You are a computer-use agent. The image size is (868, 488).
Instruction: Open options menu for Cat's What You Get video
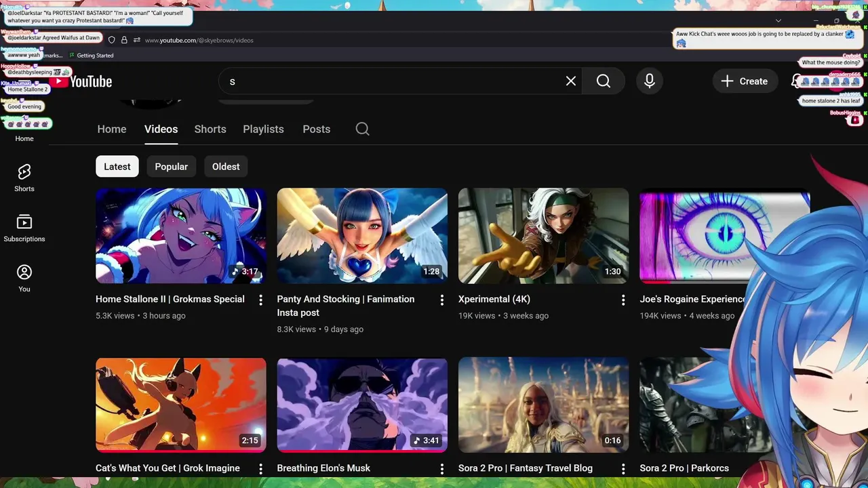pyautogui.click(x=260, y=469)
